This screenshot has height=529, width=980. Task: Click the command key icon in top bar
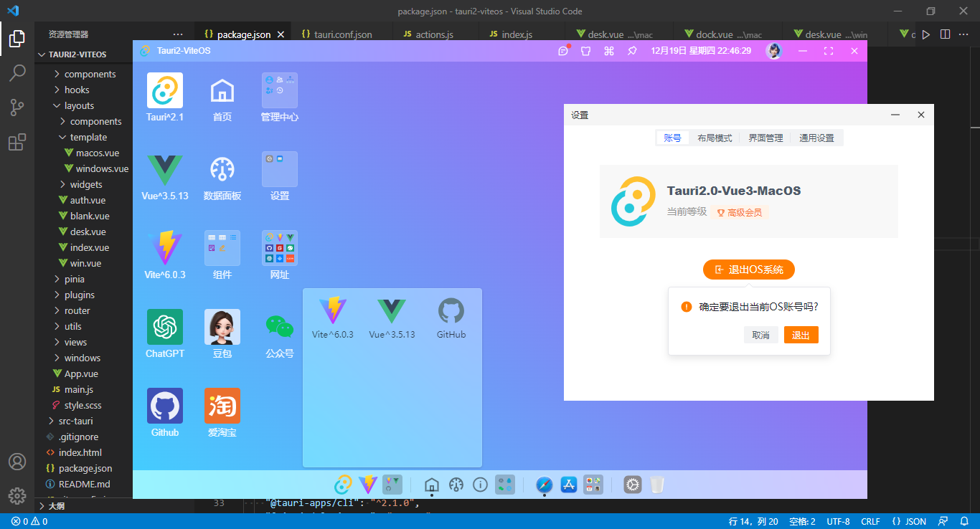(x=609, y=51)
